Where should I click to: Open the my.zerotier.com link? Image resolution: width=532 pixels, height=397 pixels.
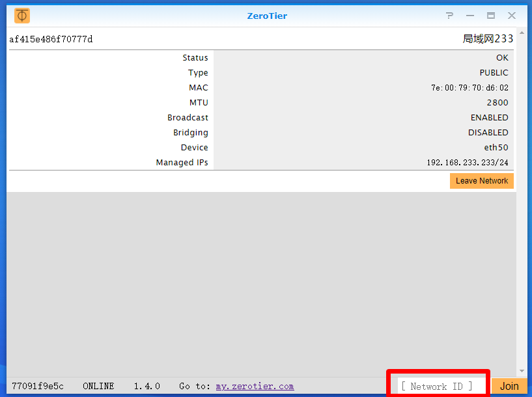255,386
